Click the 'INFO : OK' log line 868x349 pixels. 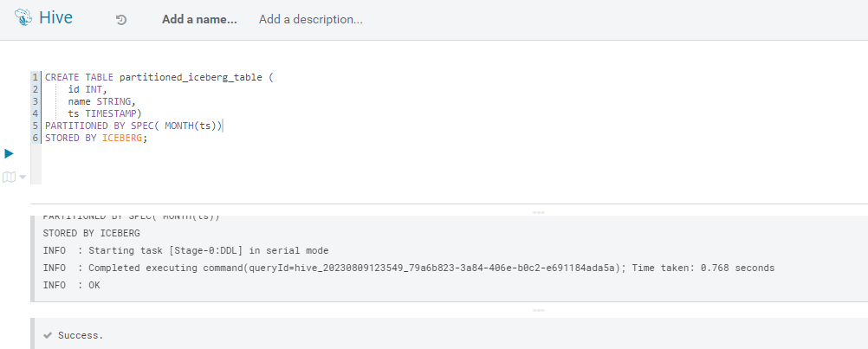[x=71, y=286]
